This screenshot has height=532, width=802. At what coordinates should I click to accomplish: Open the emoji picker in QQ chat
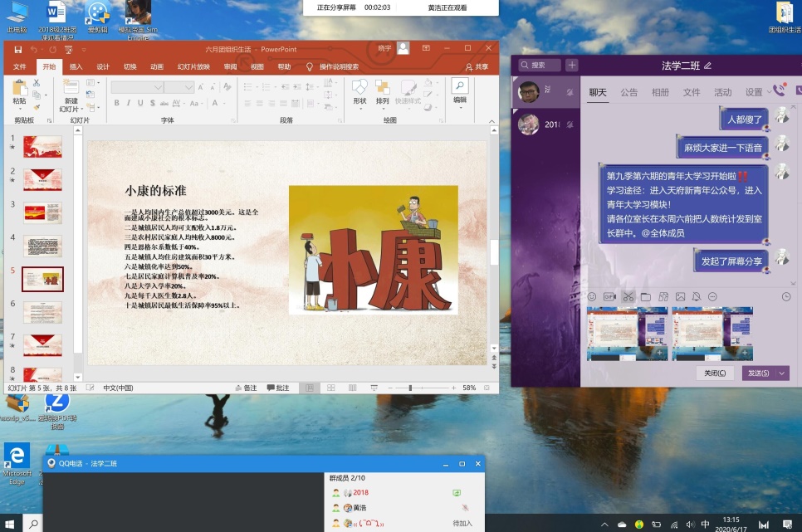click(592, 296)
